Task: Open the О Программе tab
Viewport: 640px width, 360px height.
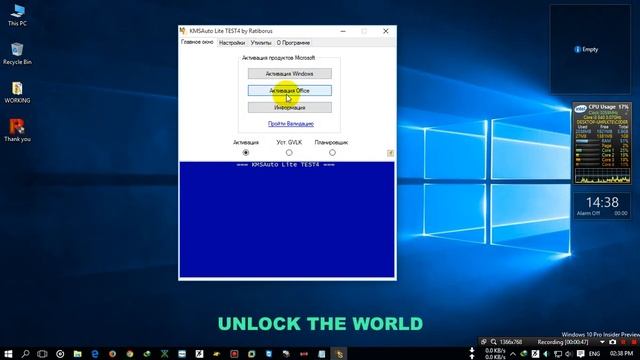Action: [293, 42]
